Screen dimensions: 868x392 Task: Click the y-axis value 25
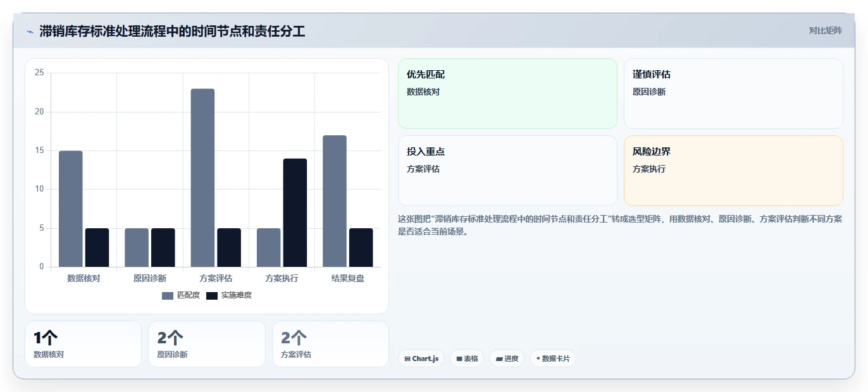(39, 73)
